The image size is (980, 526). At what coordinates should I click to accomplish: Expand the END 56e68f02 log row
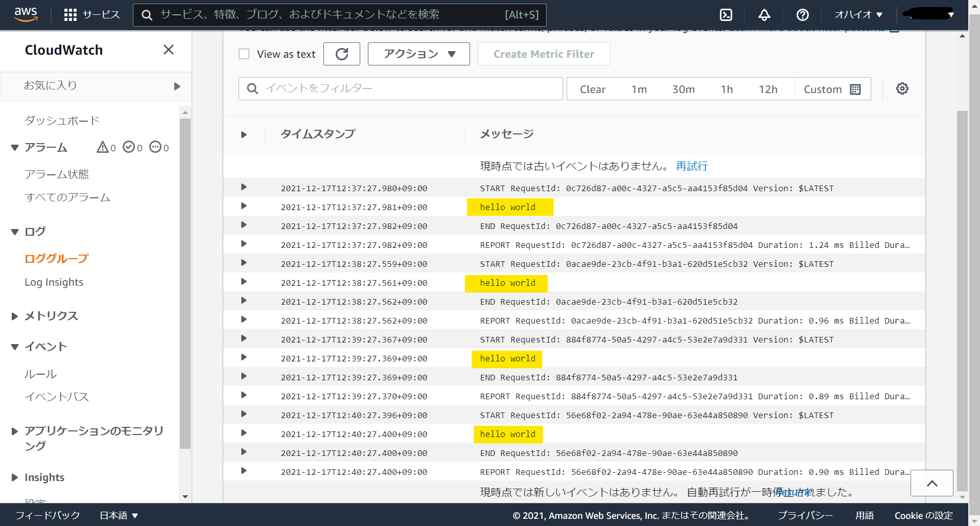(244, 452)
